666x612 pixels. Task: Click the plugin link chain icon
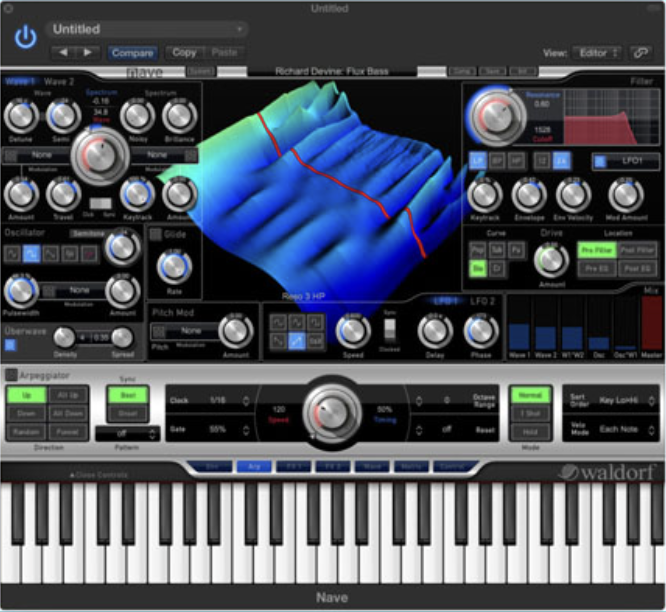click(x=641, y=53)
